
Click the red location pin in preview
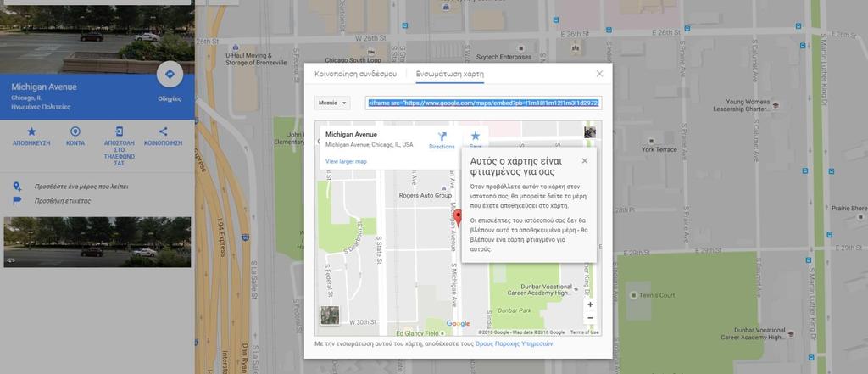click(x=458, y=218)
